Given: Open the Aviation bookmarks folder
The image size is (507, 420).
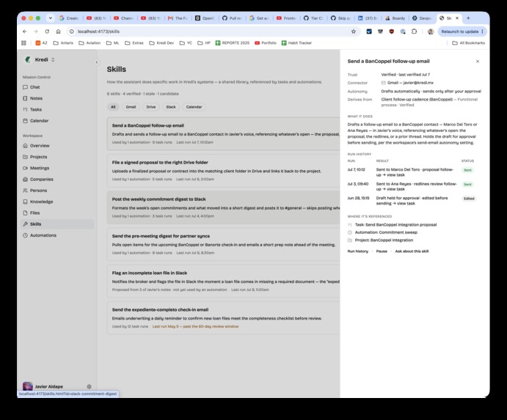Looking at the screenshot, I should (x=90, y=43).
